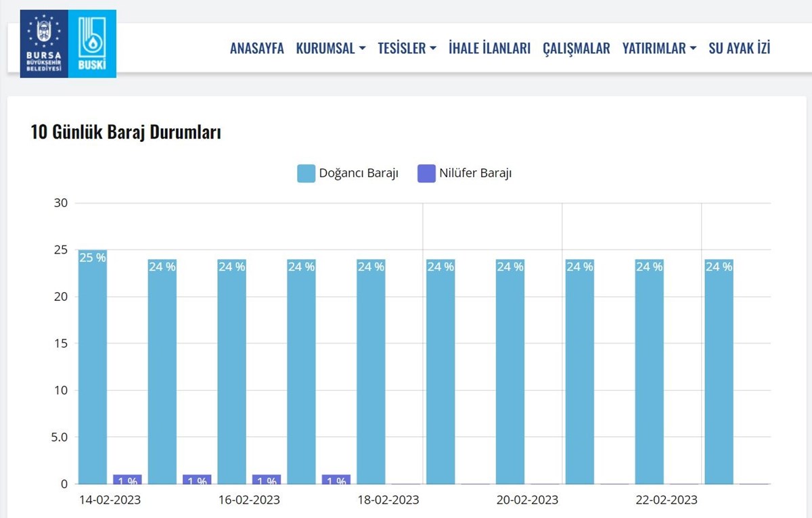Click the purple Nilüfer legend swatch
The image size is (812, 518).
[426, 173]
